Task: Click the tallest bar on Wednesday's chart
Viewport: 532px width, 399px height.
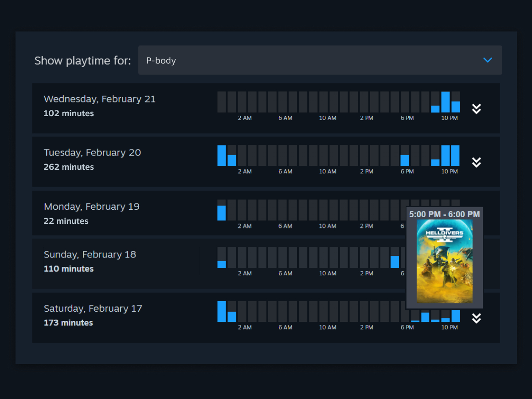Action: click(446, 102)
